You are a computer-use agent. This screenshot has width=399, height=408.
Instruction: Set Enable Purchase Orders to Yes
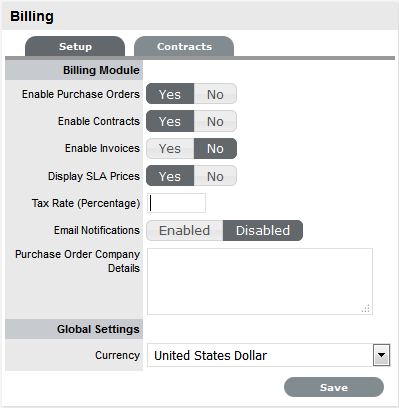pos(170,94)
